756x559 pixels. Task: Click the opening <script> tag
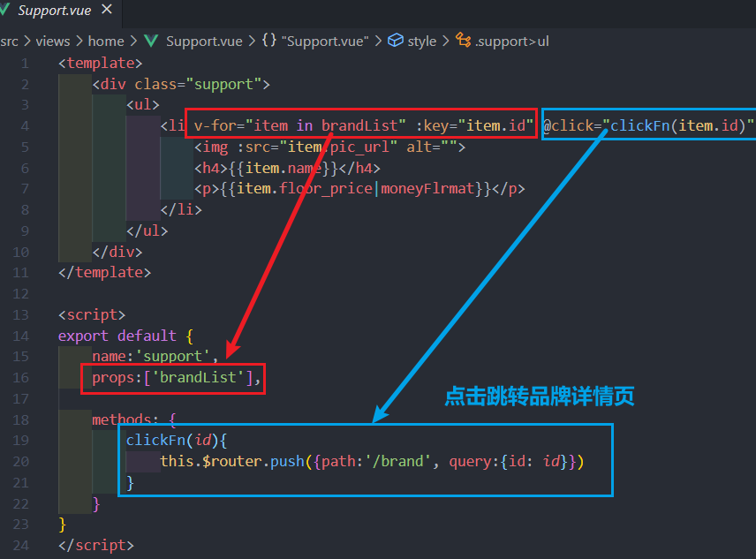92,315
